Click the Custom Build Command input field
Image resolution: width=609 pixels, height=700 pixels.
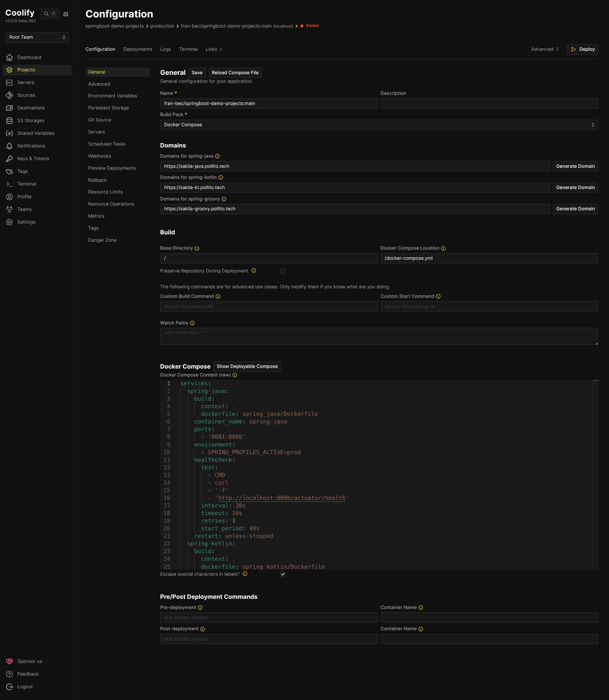(x=269, y=306)
